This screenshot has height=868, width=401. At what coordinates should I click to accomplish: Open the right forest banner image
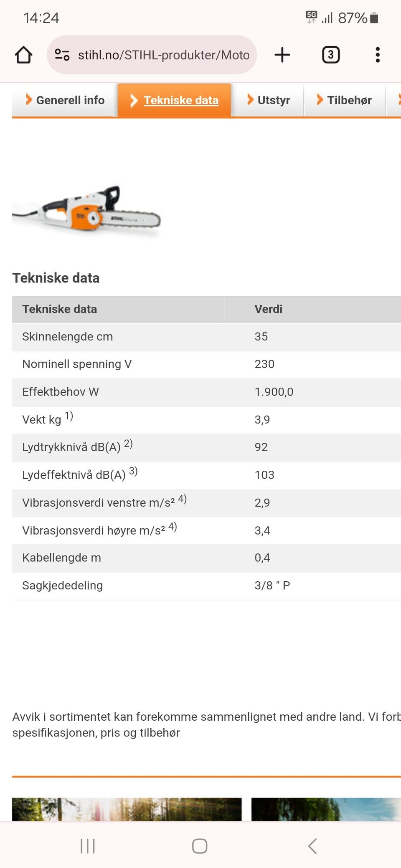click(x=326, y=809)
